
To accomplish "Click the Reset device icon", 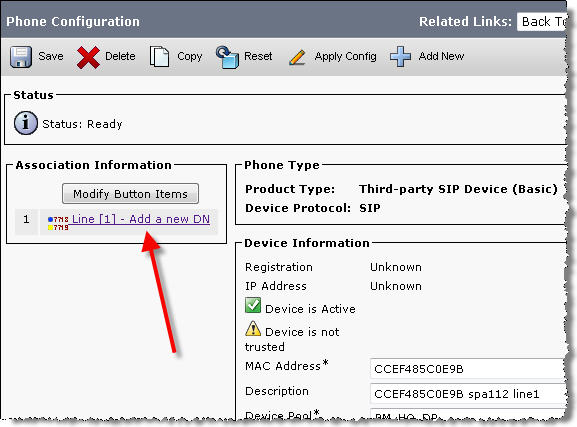I will pyautogui.click(x=227, y=57).
